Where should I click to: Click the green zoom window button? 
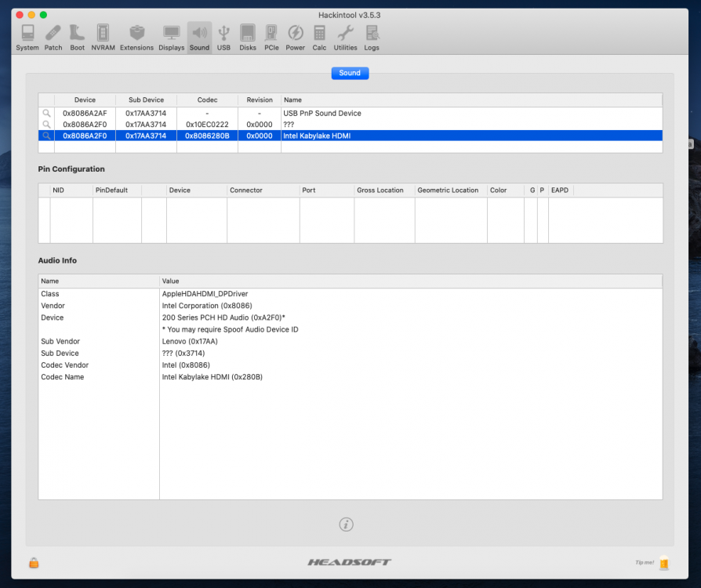pos(43,15)
